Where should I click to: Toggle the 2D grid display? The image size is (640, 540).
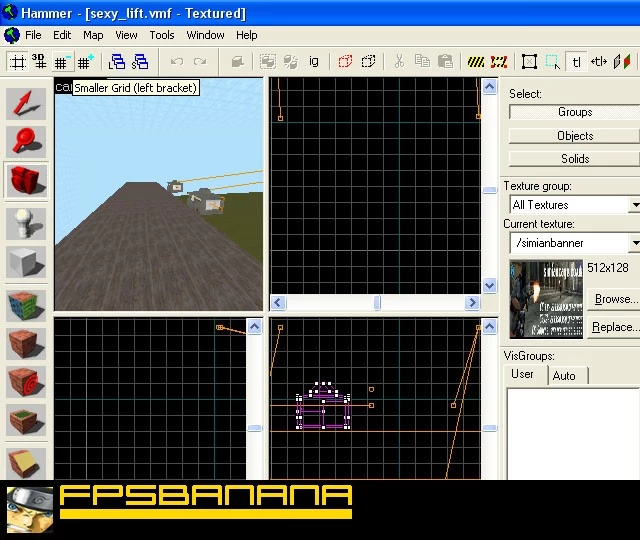[x=17, y=62]
